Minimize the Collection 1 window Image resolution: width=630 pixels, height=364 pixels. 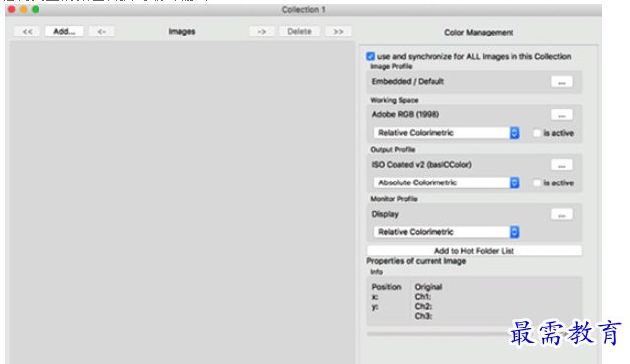pos(24,9)
